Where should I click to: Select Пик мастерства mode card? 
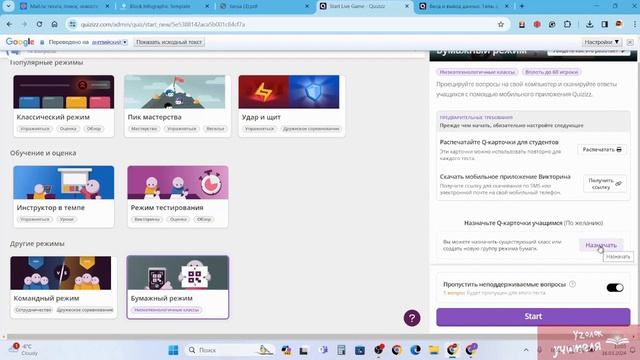click(x=177, y=105)
